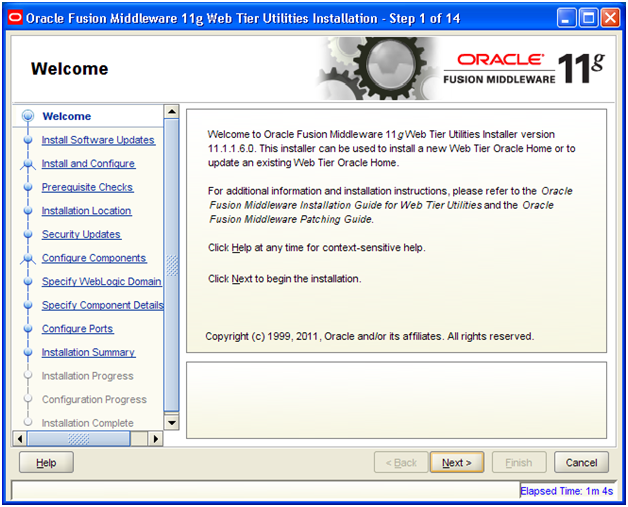628x507 pixels.
Task: Click the Configure Components branch node icon
Action: coord(28,259)
